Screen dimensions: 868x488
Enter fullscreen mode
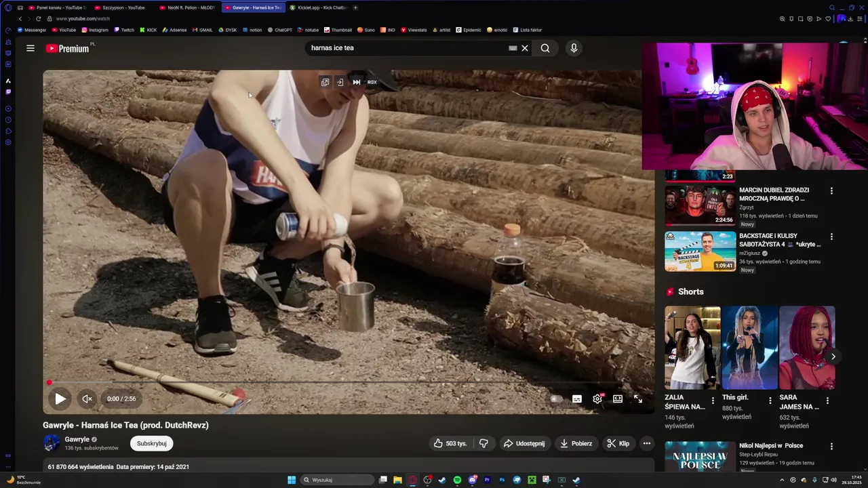tap(638, 399)
